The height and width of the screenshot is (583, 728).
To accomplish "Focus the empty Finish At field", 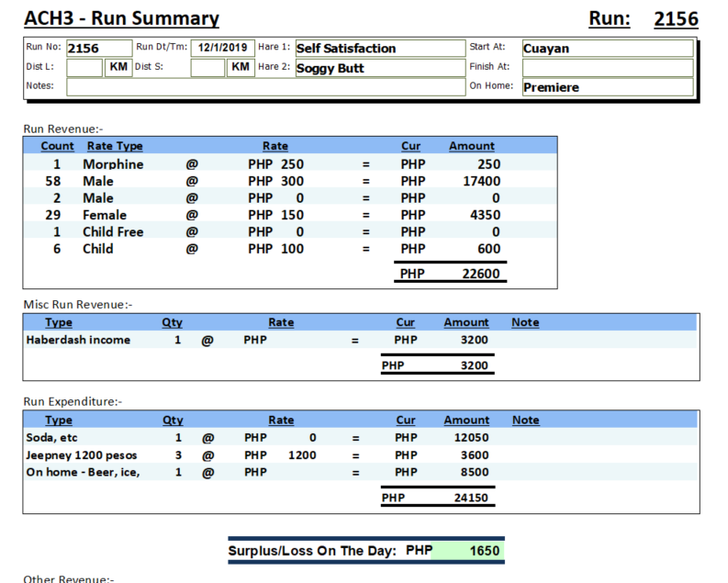I will pos(607,68).
